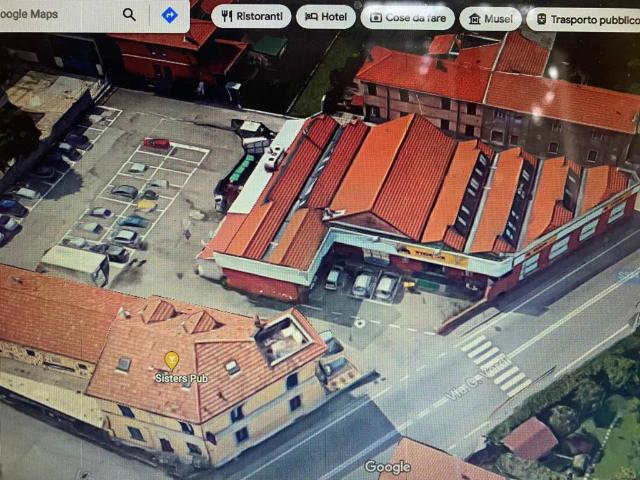The image size is (640, 480).
Task: Click the Via street name label
Action: (477, 382)
